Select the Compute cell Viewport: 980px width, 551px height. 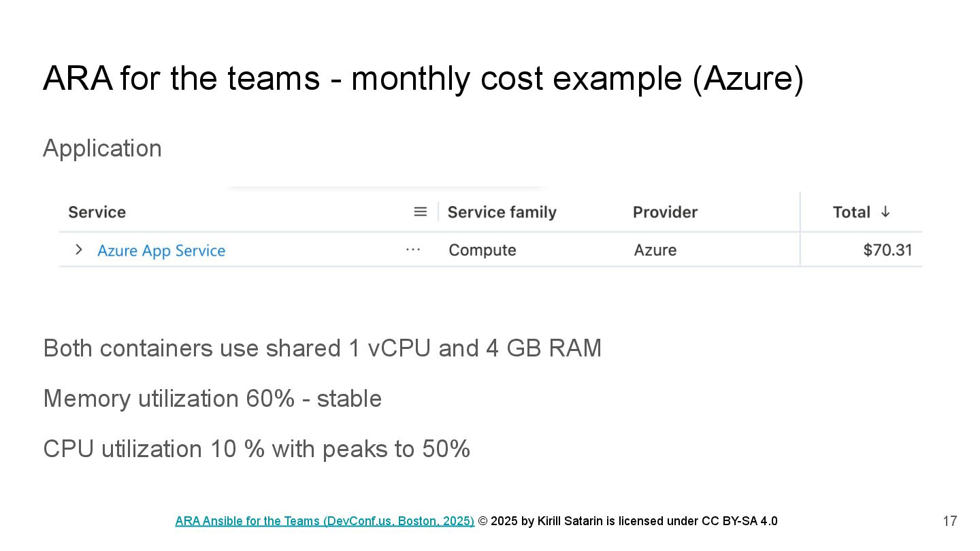[483, 250]
